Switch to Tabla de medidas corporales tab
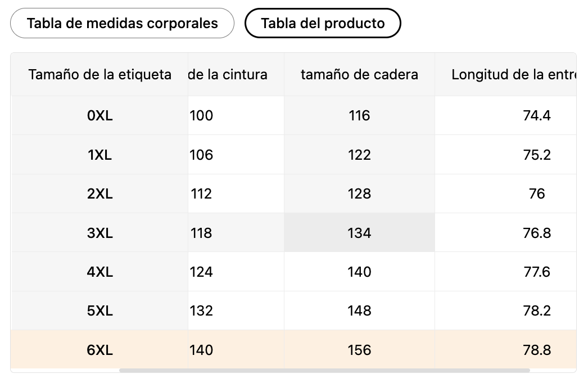 pyautogui.click(x=122, y=23)
